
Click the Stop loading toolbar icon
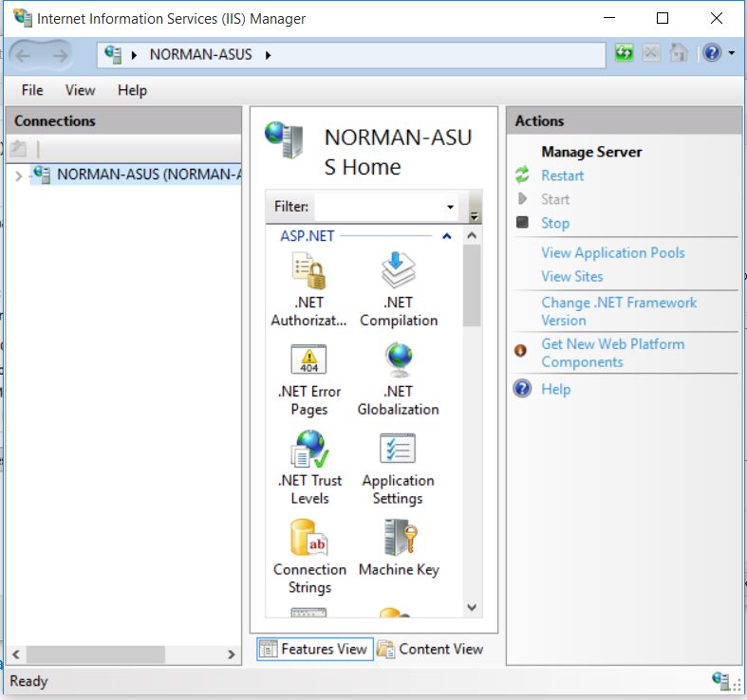651,52
